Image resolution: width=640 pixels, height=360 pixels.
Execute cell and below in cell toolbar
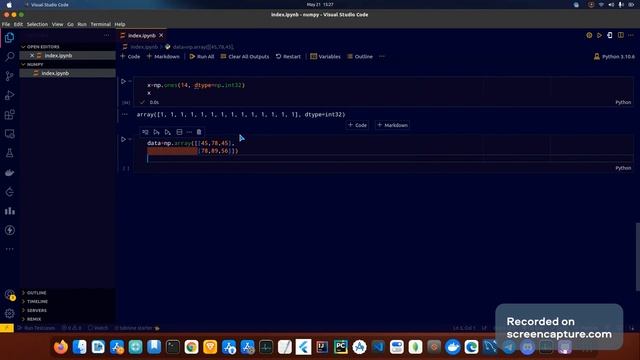tap(168, 132)
